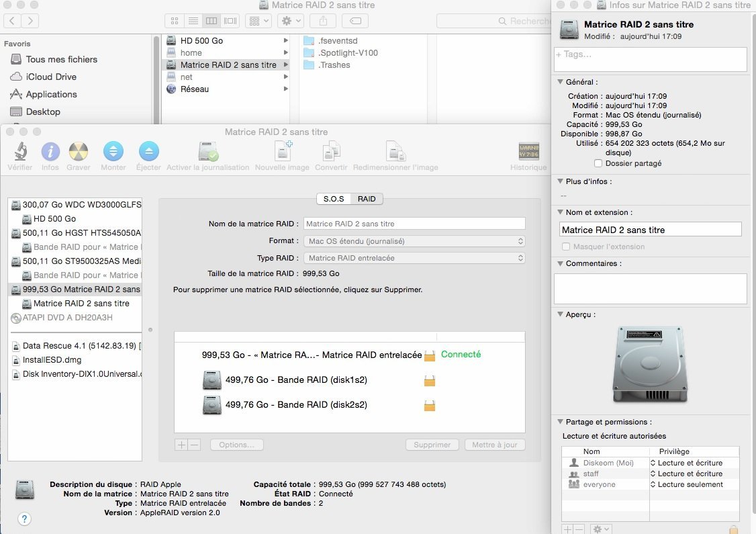Collapse the Général section in Info panel
The width and height of the screenshot is (756, 534).
tap(559, 82)
